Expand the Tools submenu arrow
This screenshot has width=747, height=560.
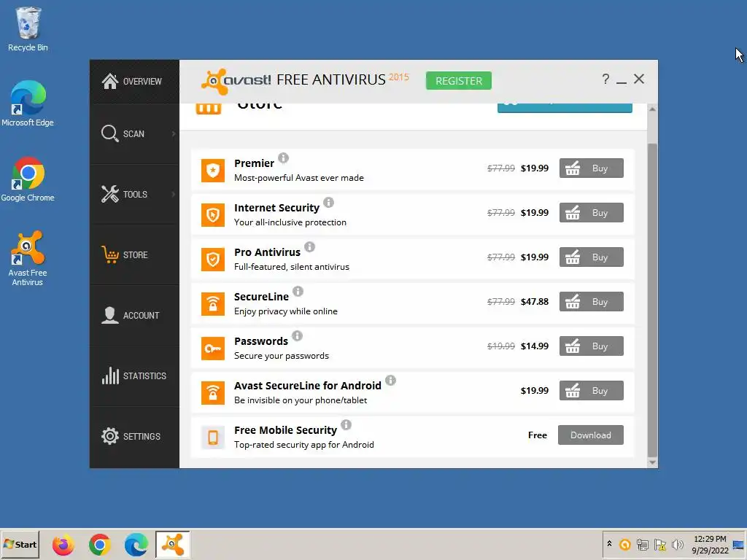(174, 194)
